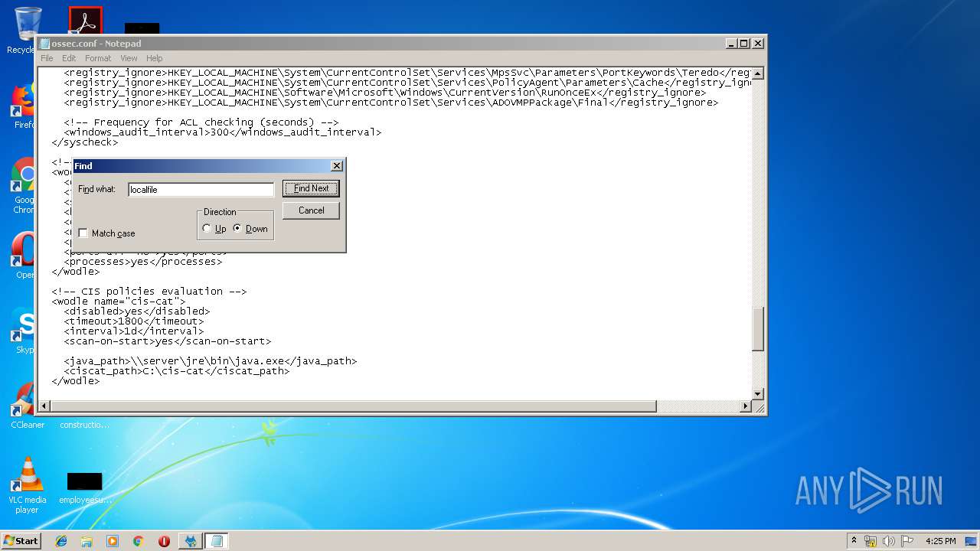
Task: Click Find Next in Find dialog
Action: pyautogui.click(x=311, y=188)
